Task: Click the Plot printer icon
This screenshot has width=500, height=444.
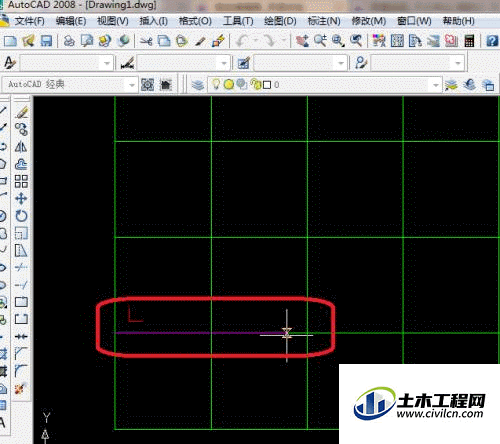Action: (69, 41)
